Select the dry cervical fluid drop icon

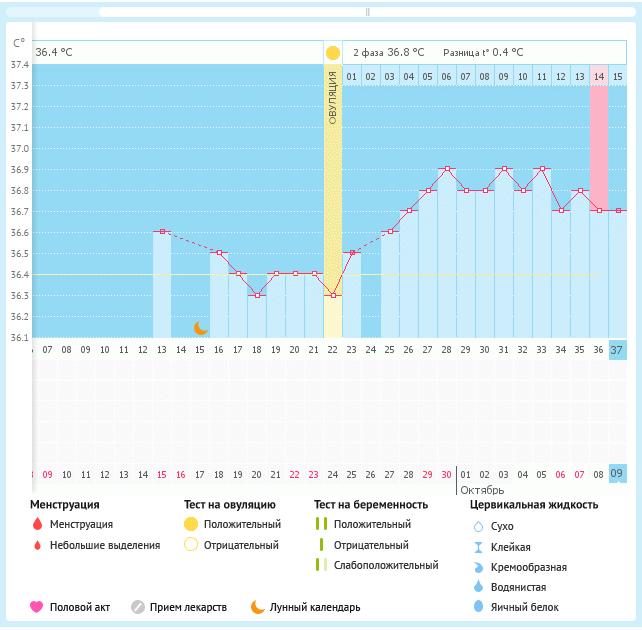(x=477, y=526)
